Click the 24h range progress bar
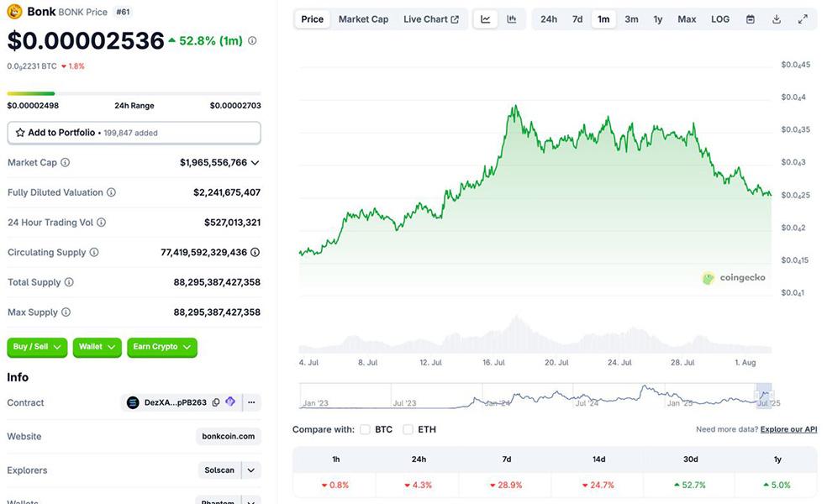Viewport: 827px width, 504px height. pyautogui.click(x=134, y=93)
